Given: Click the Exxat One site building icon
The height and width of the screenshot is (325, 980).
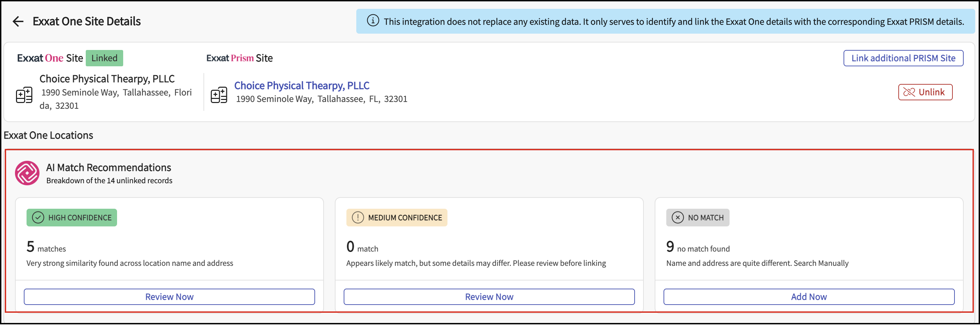Looking at the screenshot, I should click(24, 95).
